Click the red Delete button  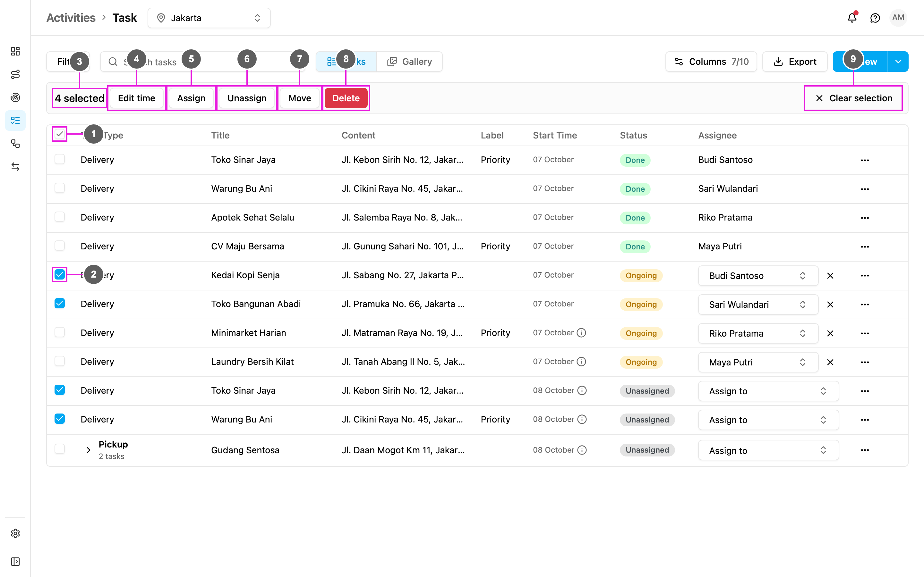[x=346, y=98]
